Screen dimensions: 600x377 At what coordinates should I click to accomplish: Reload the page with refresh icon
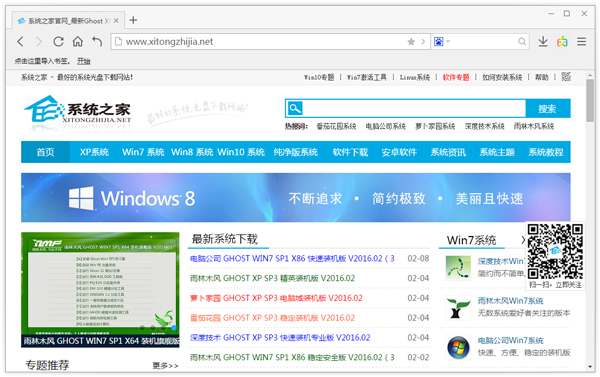58,41
